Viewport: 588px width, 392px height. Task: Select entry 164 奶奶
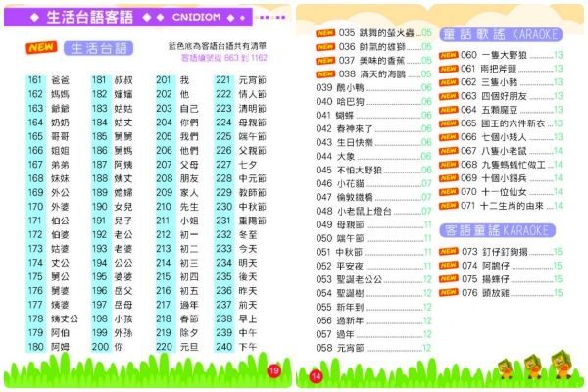(x=48, y=122)
